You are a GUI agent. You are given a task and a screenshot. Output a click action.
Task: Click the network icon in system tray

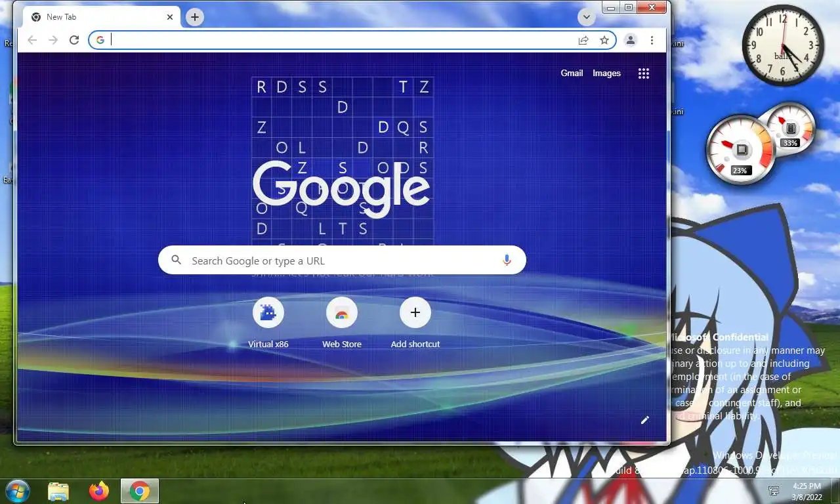point(774,491)
